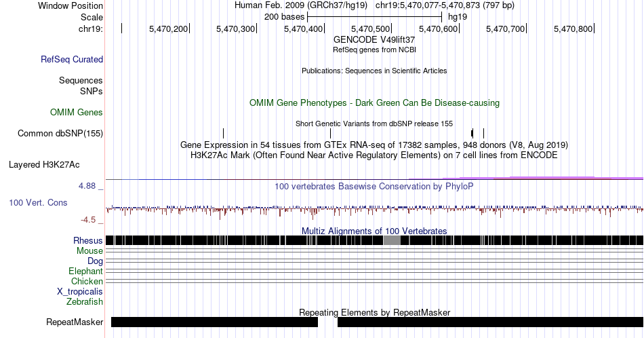The height and width of the screenshot is (338, 644).
Task: Click '100 vertebrates Basewise Conservation by PhyloP' title
Action: point(374,186)
